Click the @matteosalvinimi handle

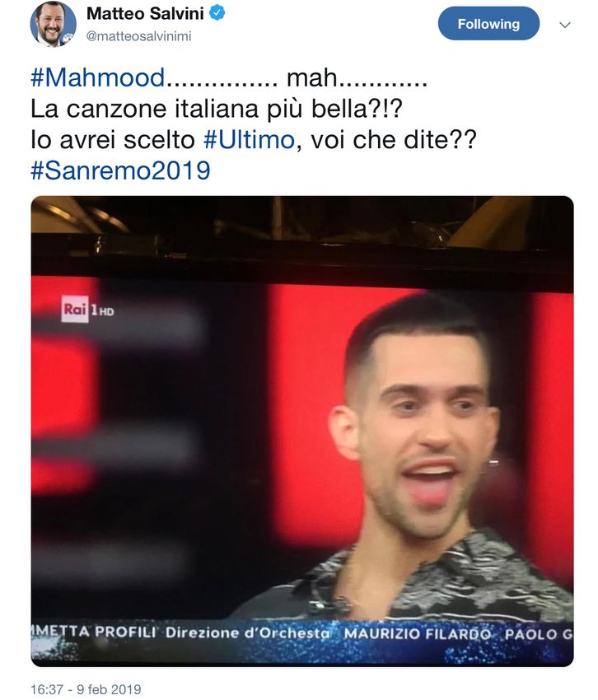coord(138,36)
